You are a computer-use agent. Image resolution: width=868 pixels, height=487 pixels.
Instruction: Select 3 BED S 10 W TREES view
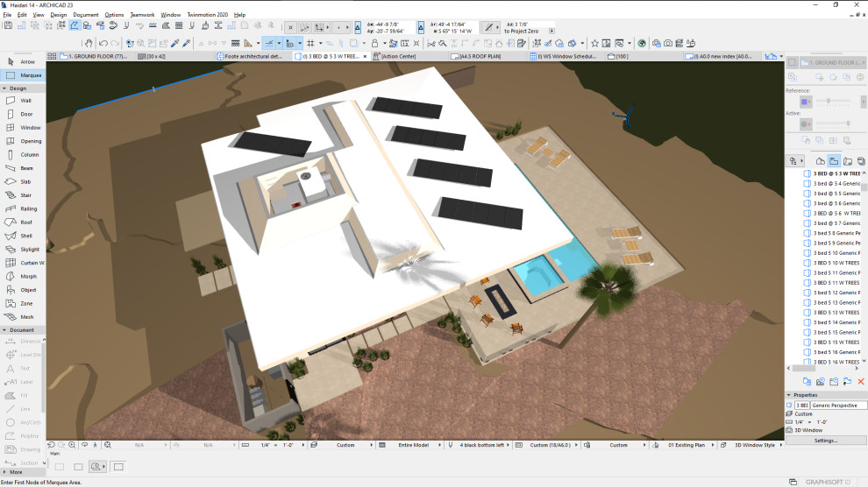[x=836, y=263]
